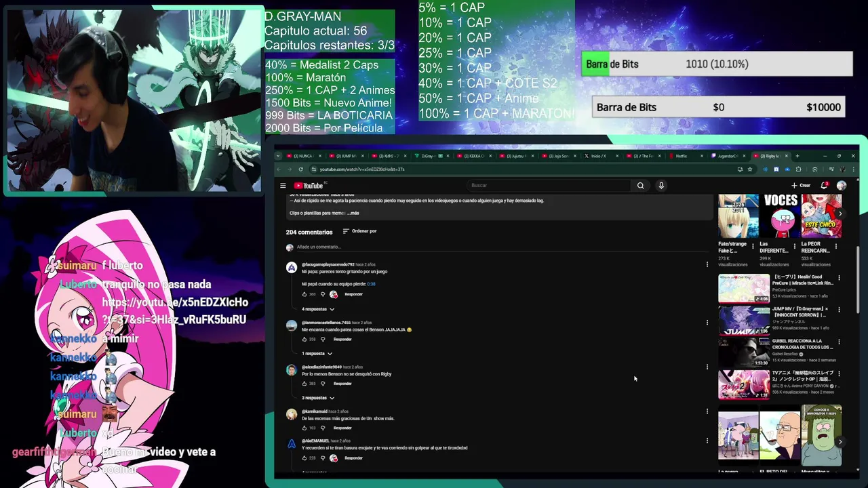Viewport: 868px width, 488px height.
Task: Open the JUMP MV INNOCENT SORROW thumbnail
Action: pos(744,321)
